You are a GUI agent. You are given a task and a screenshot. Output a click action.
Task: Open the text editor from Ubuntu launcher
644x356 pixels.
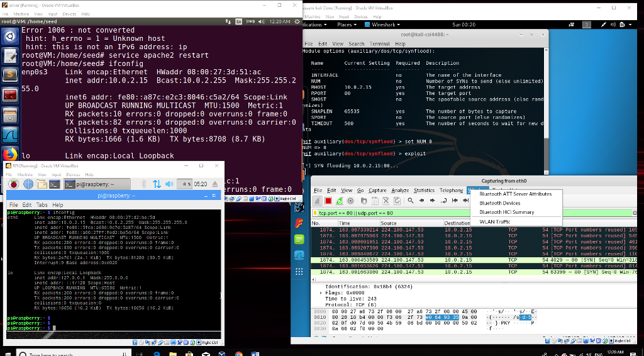tap(9, 55)
